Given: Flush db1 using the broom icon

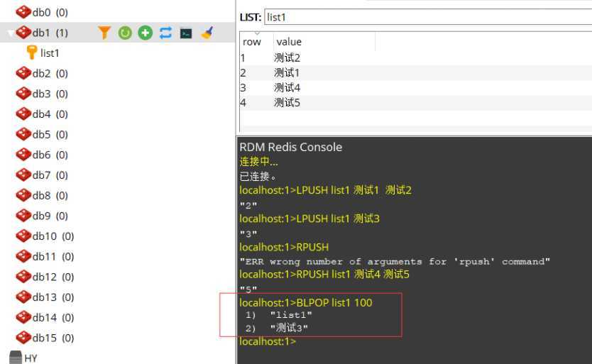Looking at the screenshot, I should tap(207, 33).
